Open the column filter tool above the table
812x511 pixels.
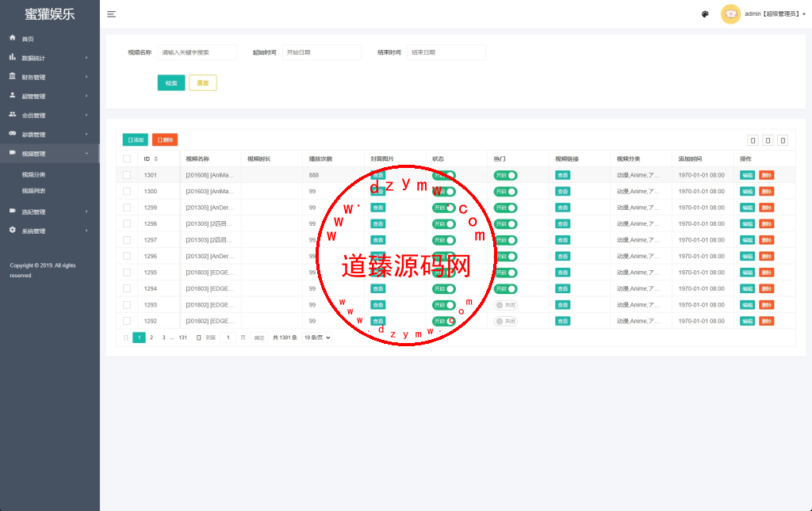pos(753,140)
